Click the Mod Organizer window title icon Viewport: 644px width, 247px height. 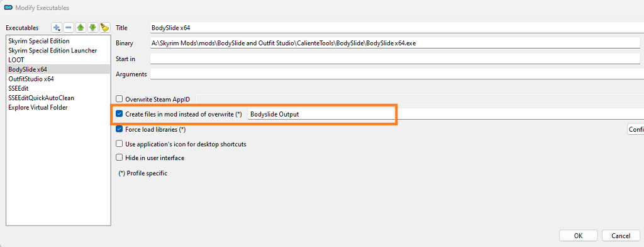8,8
